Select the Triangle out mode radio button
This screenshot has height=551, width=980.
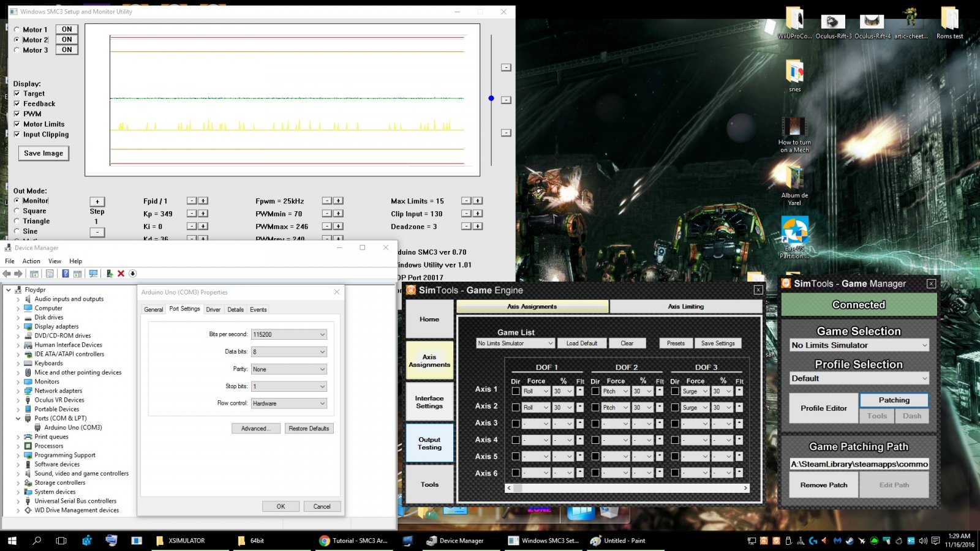coord(17,221)
